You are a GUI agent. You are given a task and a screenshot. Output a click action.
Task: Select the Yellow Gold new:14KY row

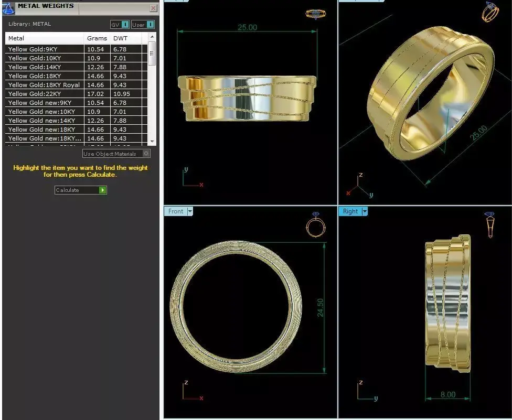click(76, 121)
